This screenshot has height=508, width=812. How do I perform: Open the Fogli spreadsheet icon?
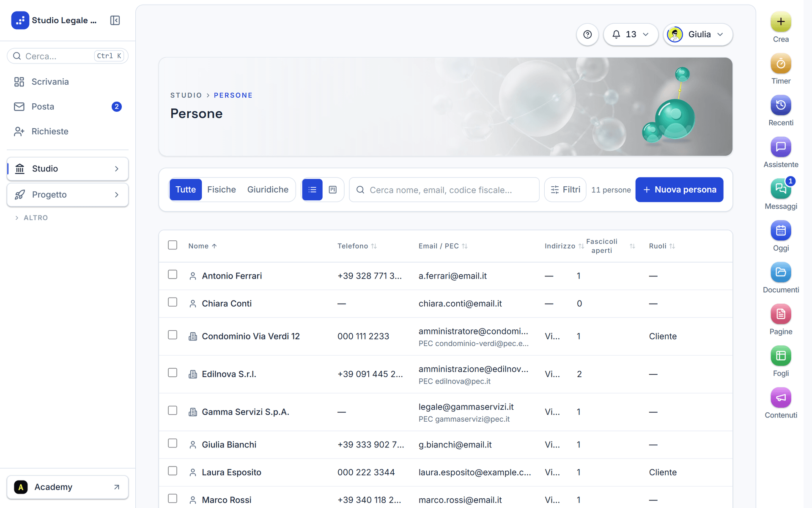click(x=781, y=356)
